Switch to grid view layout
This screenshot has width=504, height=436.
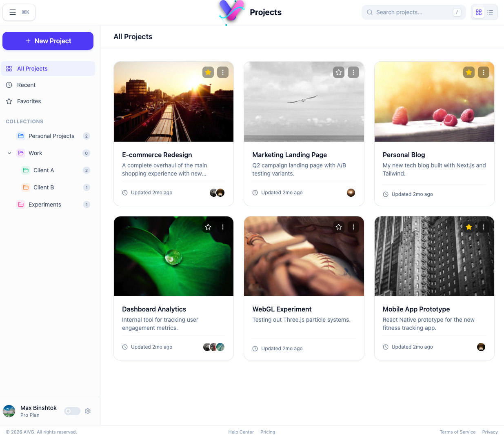click(x=479, y=12)
